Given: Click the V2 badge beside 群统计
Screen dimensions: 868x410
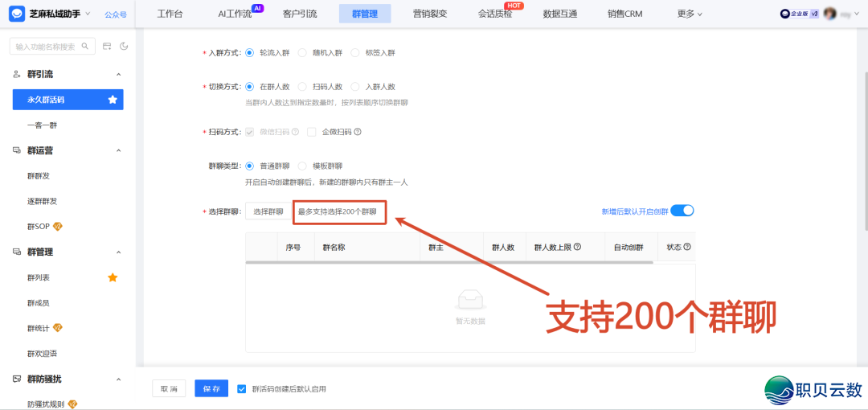Looking at the screenshot, I should click(x=57, y=328).
